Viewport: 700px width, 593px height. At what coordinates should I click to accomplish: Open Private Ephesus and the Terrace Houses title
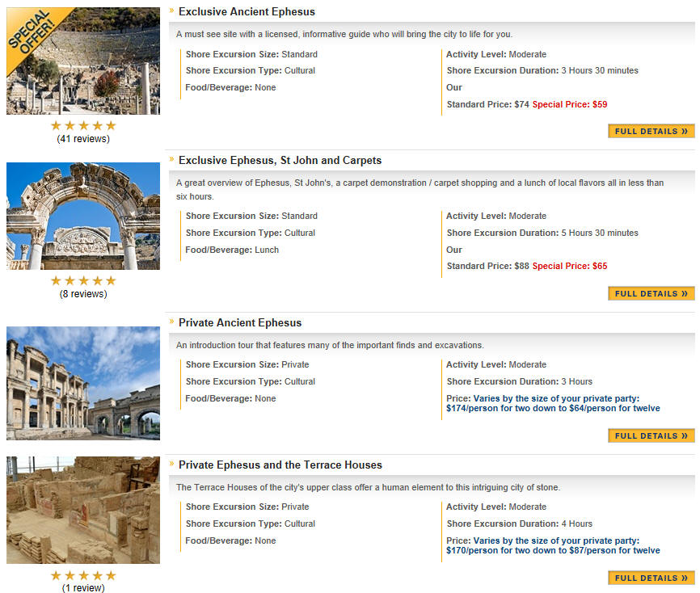click(x=280, y=465)
